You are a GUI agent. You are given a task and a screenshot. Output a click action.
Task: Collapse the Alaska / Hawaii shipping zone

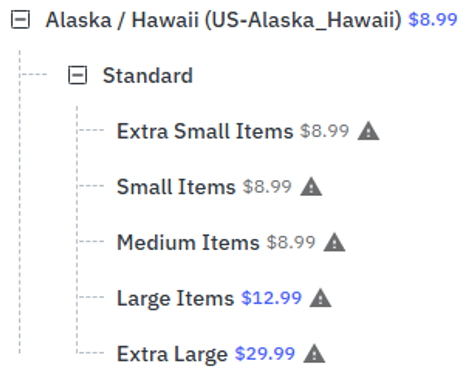tap(20, 19)
